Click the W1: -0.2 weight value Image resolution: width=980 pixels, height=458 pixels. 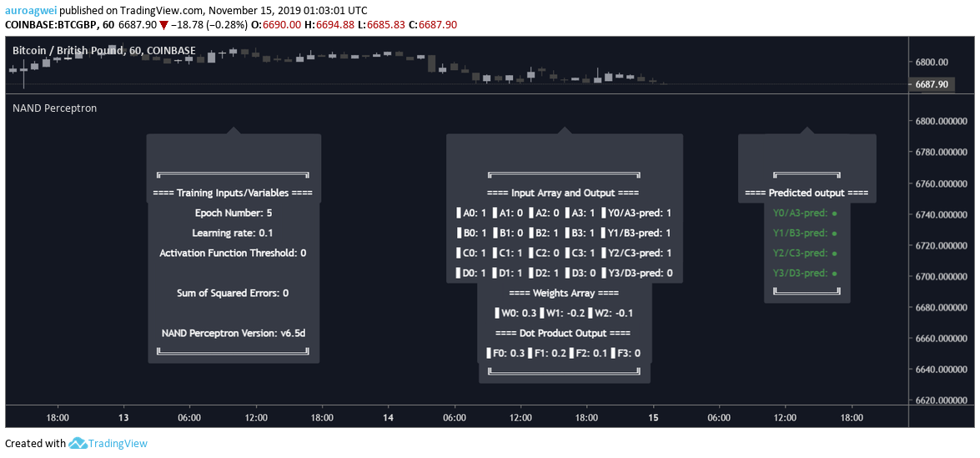[x=561, y=313]
